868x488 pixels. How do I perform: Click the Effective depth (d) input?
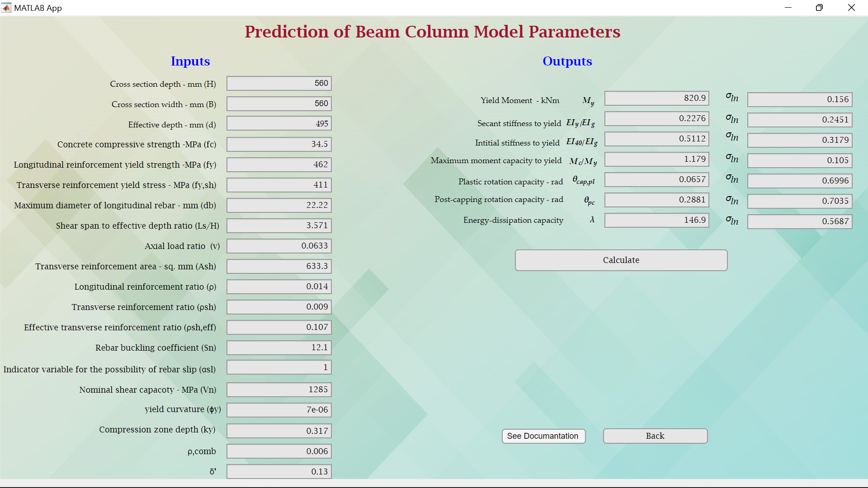tap(279, 124)
